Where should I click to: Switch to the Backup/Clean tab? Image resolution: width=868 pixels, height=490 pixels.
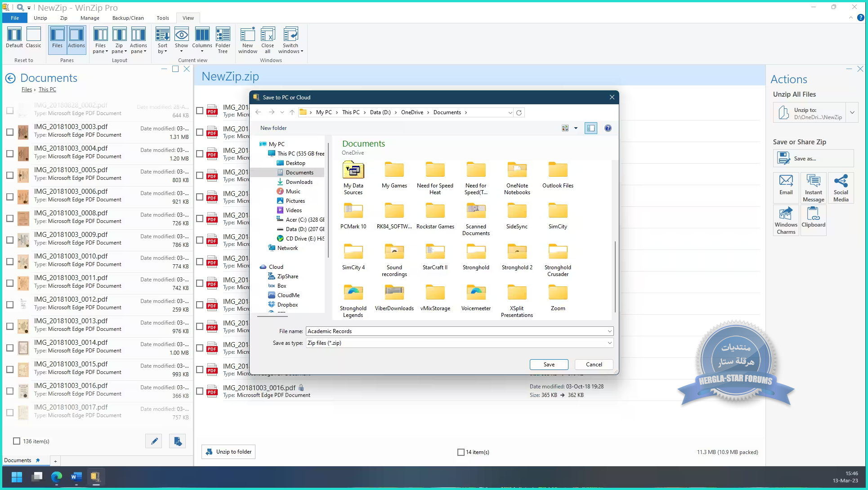pyautogui.click(x=128, y=18)
